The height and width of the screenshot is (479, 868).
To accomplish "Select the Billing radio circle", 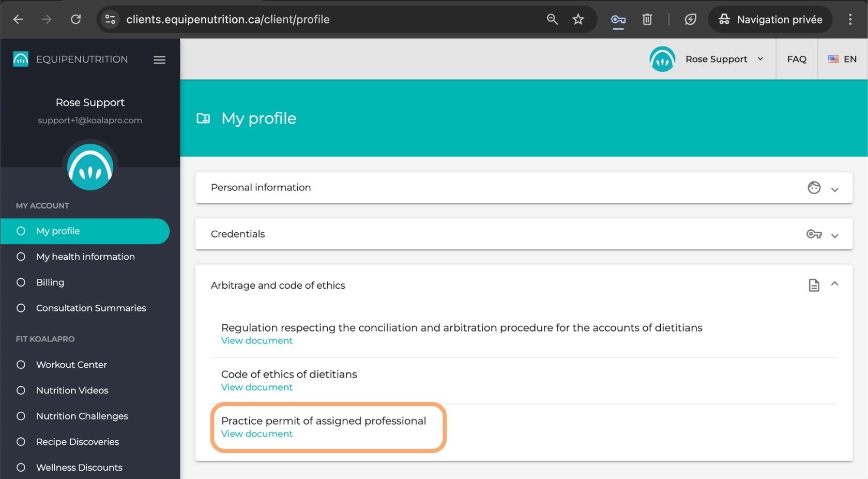I will click(x=21, y=282).
